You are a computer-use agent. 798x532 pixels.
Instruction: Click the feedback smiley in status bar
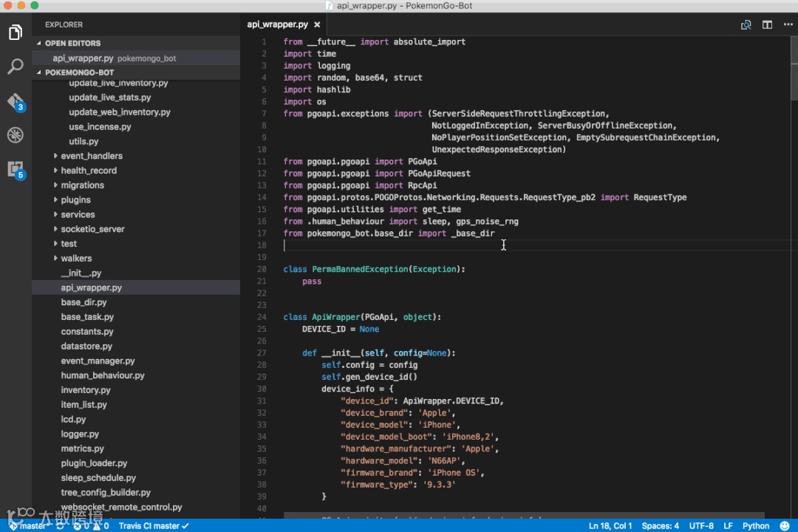tap(783, 525)
